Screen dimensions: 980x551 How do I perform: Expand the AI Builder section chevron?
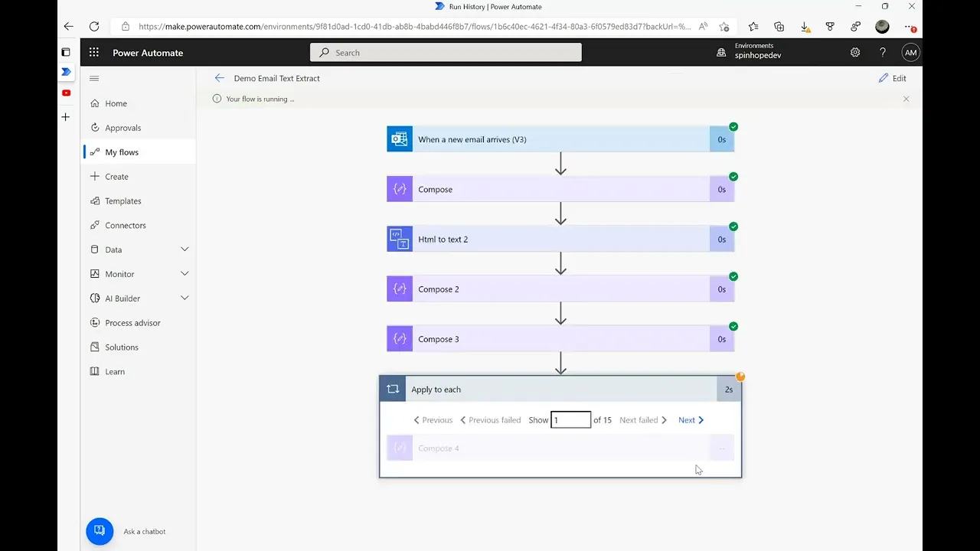185,298
